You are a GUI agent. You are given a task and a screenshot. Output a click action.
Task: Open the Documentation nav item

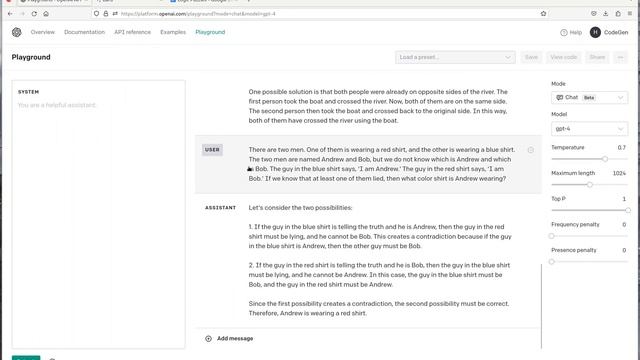84,32
